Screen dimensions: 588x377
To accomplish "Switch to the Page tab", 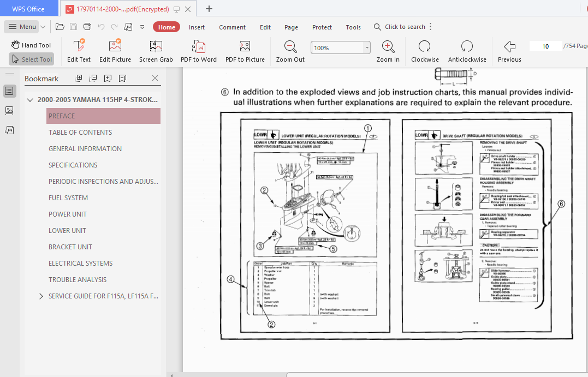I will pyautogui.click(x=291, y=27).
